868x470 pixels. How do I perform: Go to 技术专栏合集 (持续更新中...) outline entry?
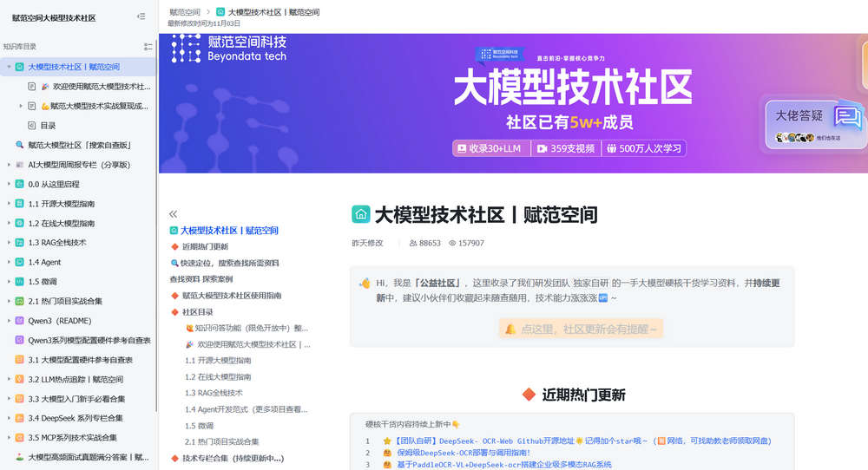233,459
